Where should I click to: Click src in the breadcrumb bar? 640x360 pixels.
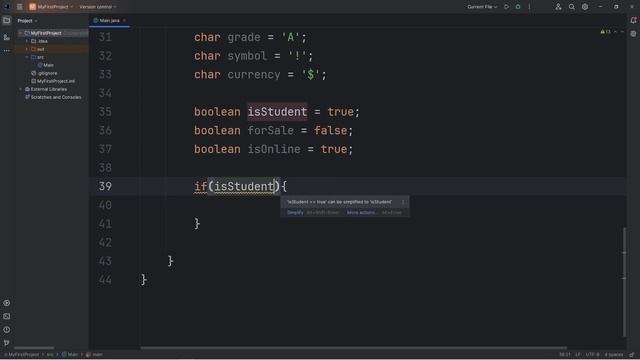click(x=50, y=355)
